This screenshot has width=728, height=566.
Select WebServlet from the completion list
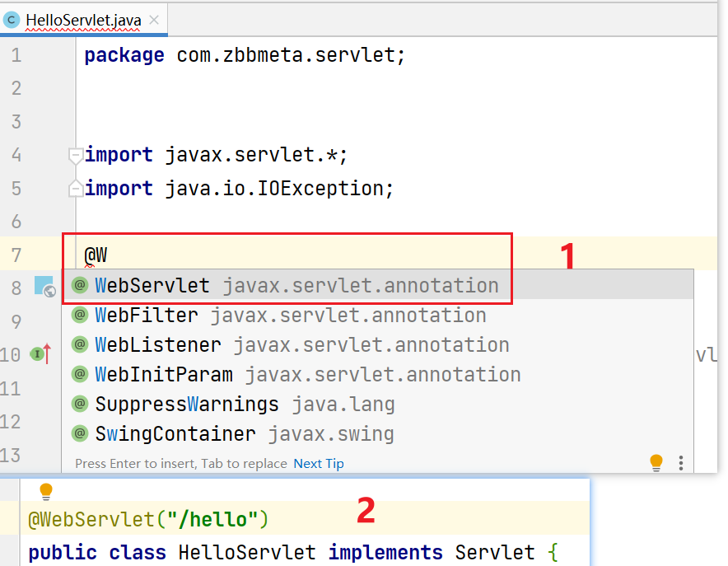[x=152, y=286]
